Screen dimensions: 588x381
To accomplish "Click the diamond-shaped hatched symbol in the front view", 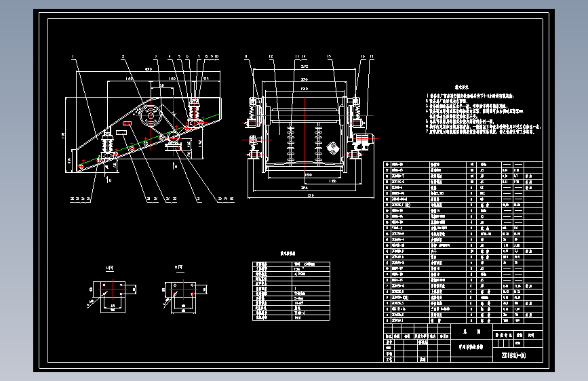I will tap(332, 148).
